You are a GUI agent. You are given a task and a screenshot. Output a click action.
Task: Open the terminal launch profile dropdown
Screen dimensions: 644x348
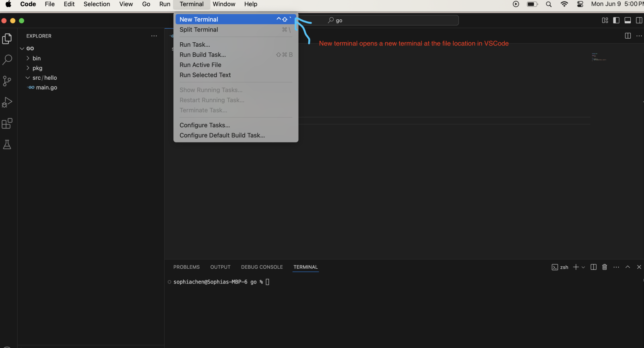(x=583, y=267)
